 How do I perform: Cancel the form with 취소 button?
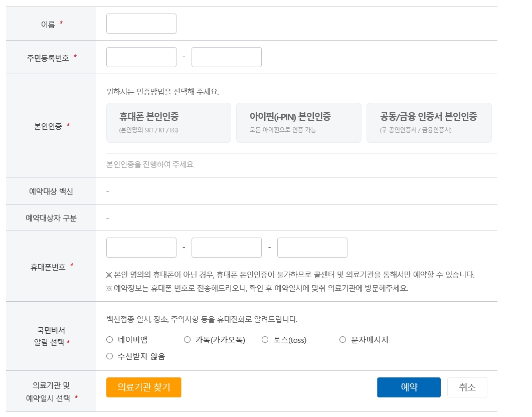click(x=467, y=387)
